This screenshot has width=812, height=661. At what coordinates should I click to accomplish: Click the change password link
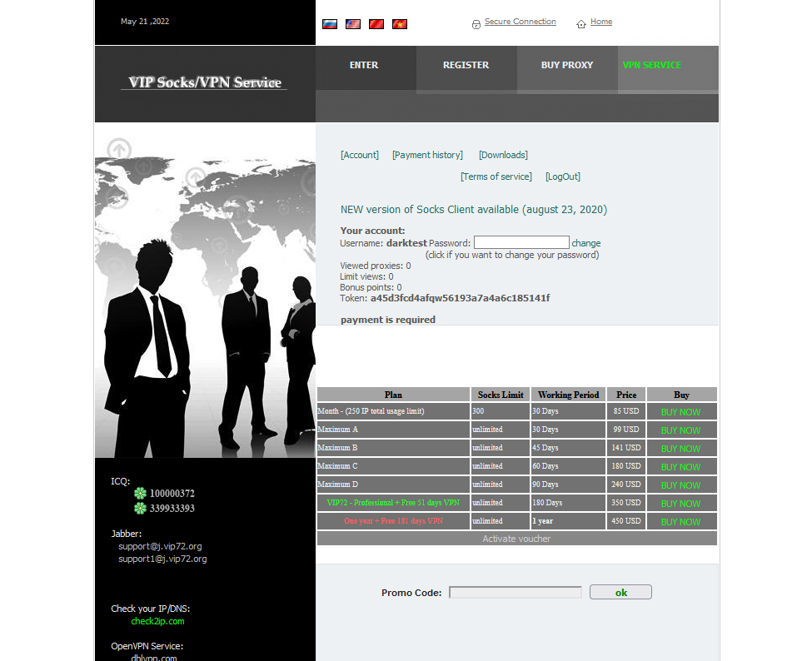pyautogui.click(x=585, y=242)
